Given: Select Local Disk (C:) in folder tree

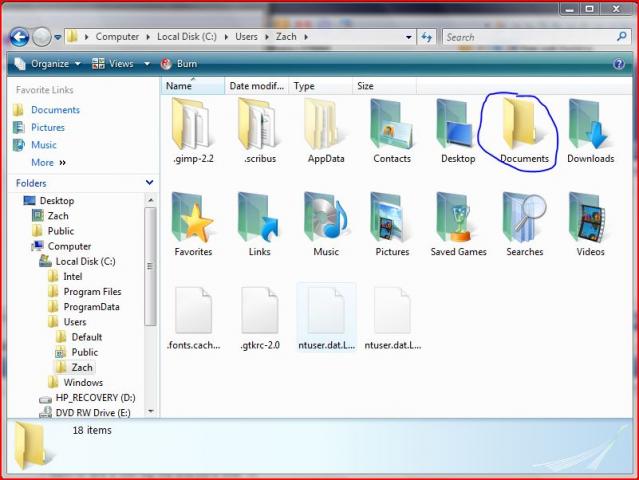Looking at the screenshot, I should (x=86, y=262).
